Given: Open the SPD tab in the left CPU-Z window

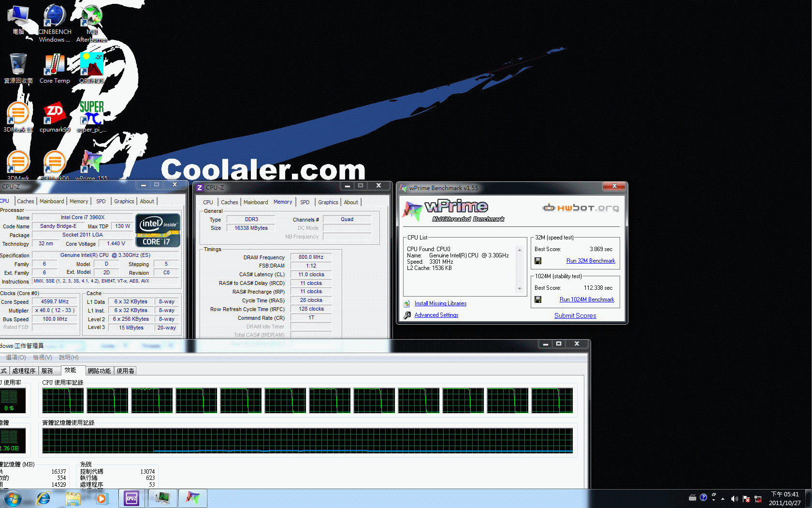Looking at the screenshot, I should [x=101, y=201].
